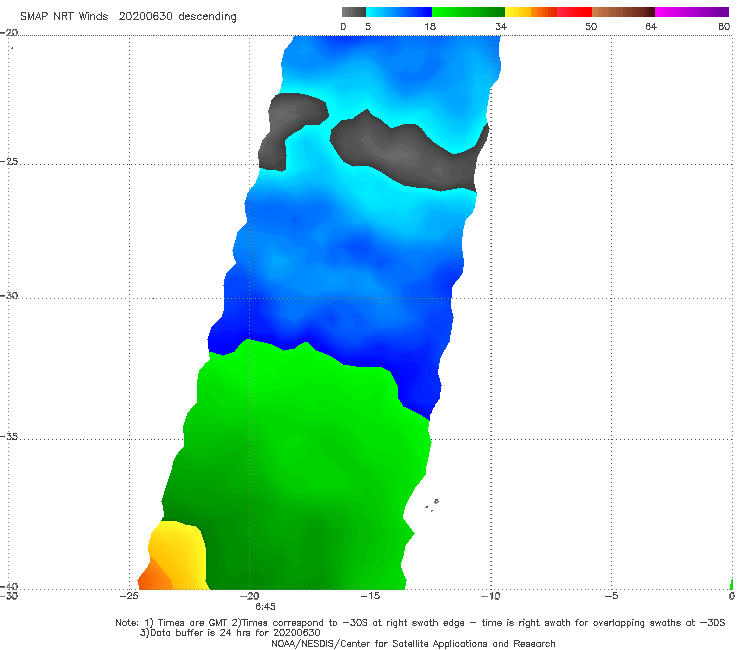Click the orange wind area at the bottom-left corner
This screenshot has width=740, height=650.
tap(153, 578)
